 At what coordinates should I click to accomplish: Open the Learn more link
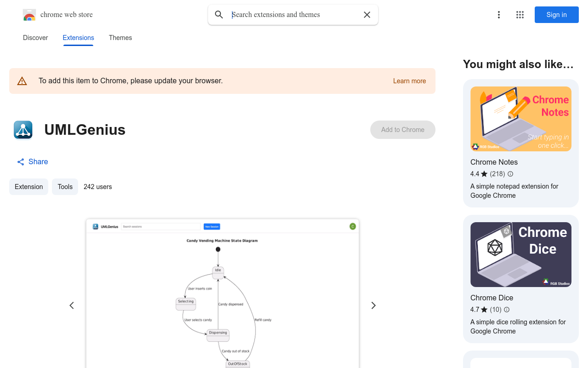tap(409, 81)
